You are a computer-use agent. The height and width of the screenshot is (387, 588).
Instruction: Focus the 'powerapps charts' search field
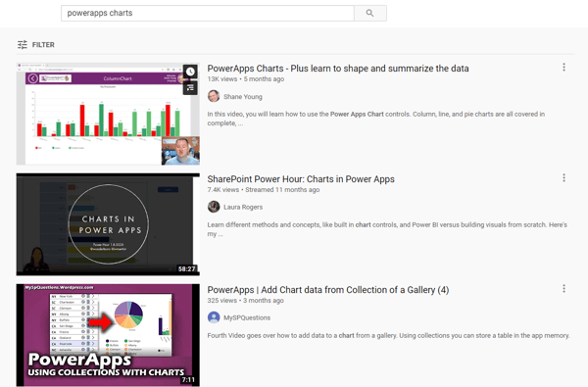click(208, 13)
